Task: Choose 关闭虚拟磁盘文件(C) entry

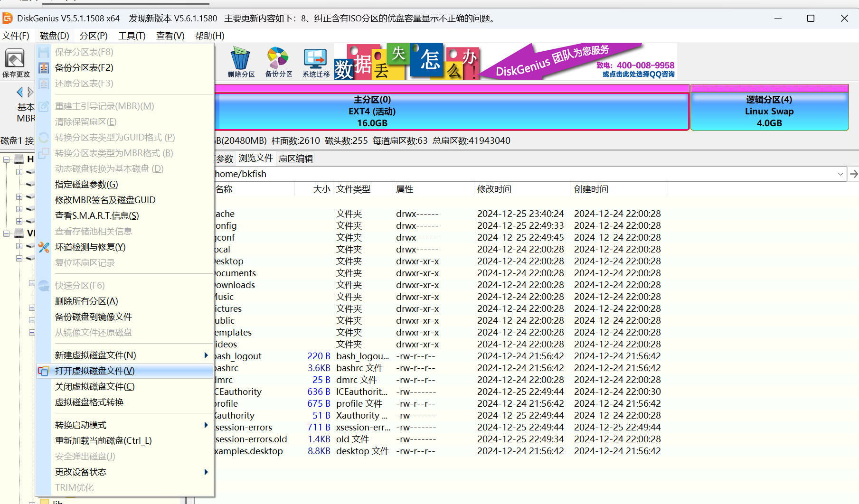Action: 125,387
